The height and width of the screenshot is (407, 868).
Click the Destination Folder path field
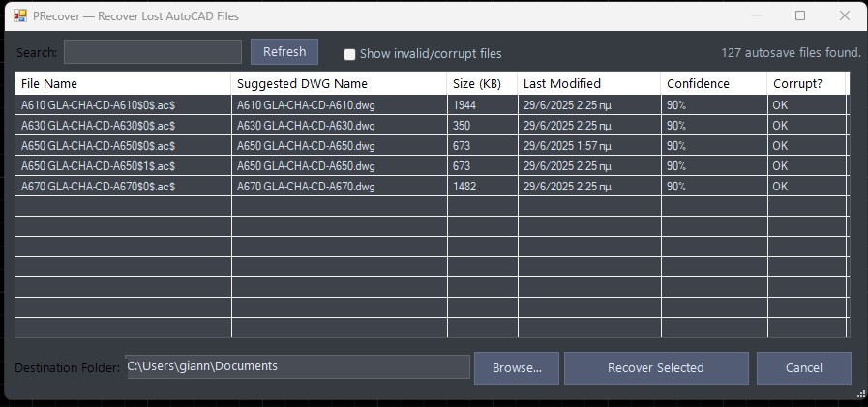pyautogui.click(x=297, y=367)
